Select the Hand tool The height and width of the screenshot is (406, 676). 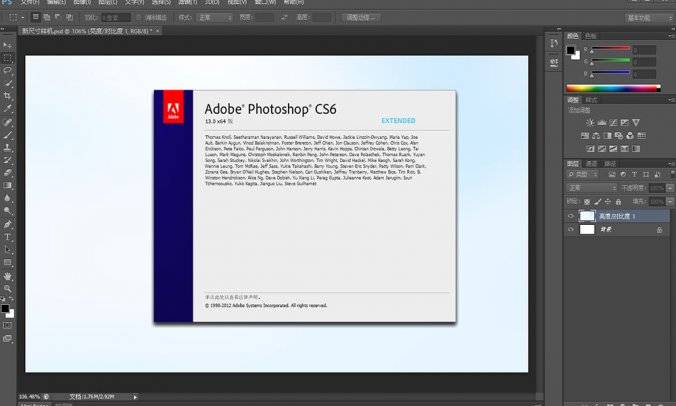tap(7, 276)
